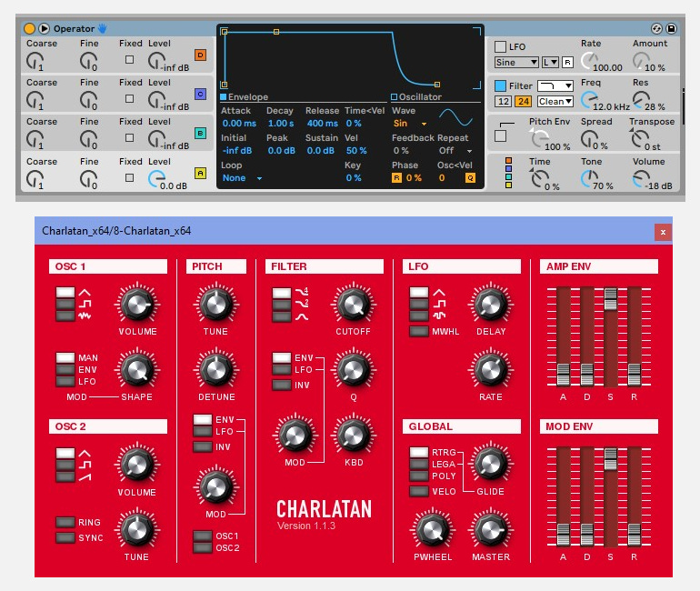The height and width of the screenshot is (591, 700).
Task: Set OSC 1 shape mod to LFO
Action: [65, 381]
